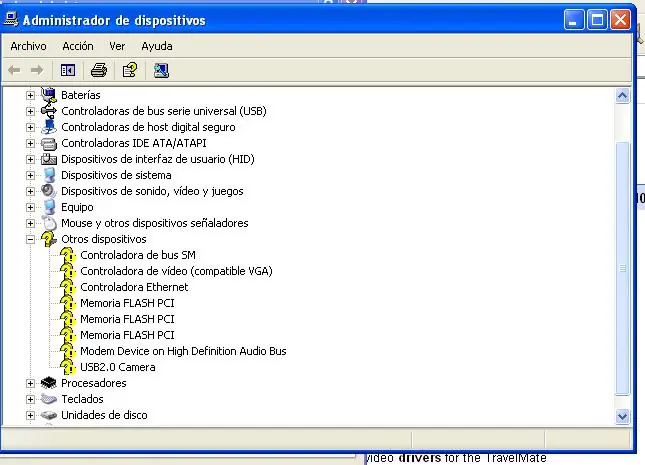The image size is (645, 465).
Task: Click the scan for hardware changes icon
Action: (x=161, y=70)
